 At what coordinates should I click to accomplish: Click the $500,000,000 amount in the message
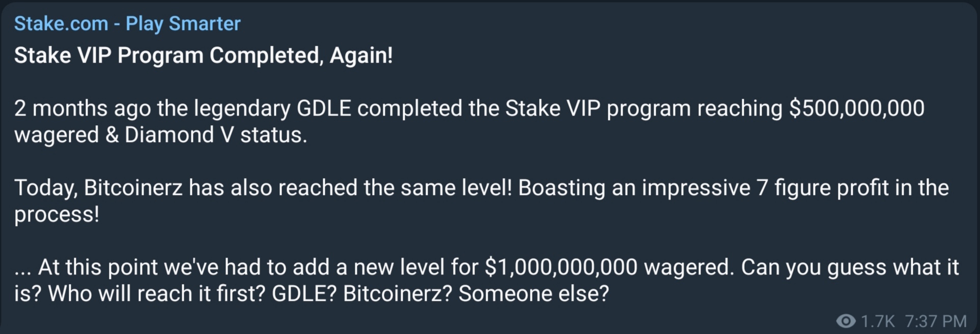(x=857, y=108)
